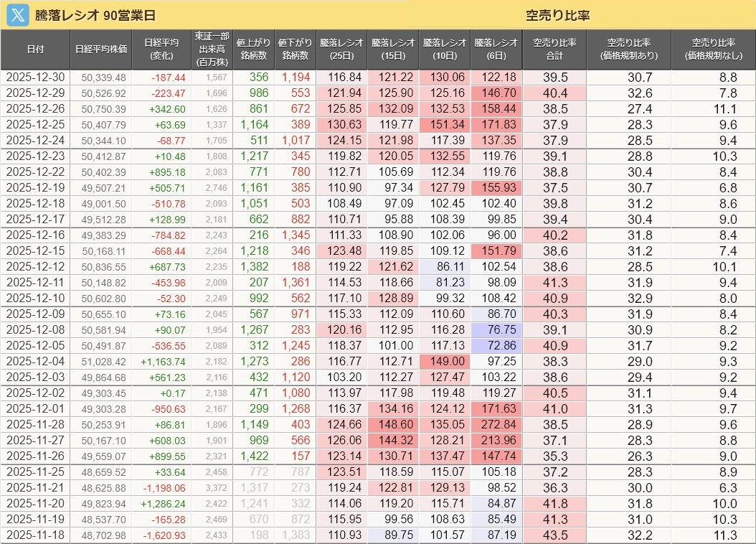Select the 空売り比率 合計 column header
This screenshot has height=544, width=756.
coord(554,49)
